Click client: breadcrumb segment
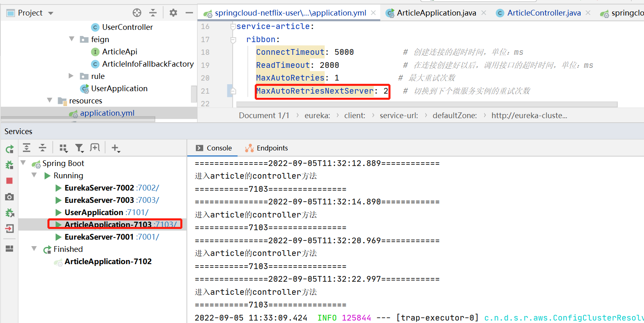 tap(355, 115)
